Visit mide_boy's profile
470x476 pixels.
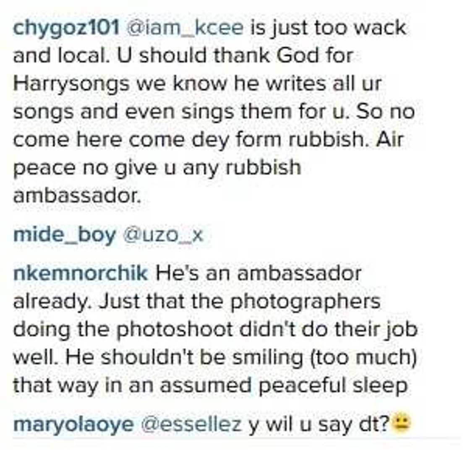[x=64, y=235]
